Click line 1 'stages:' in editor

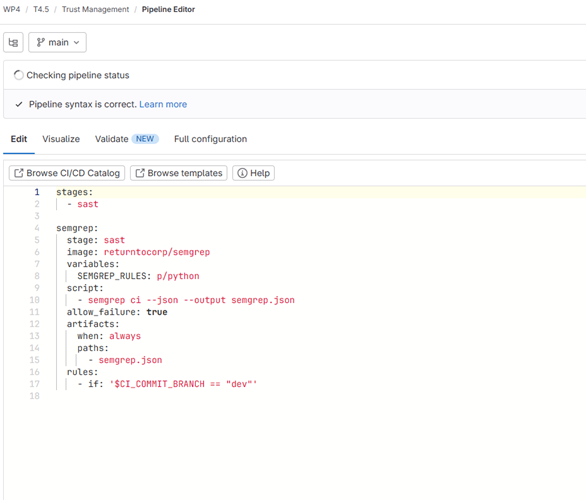[x=74, y=192]
